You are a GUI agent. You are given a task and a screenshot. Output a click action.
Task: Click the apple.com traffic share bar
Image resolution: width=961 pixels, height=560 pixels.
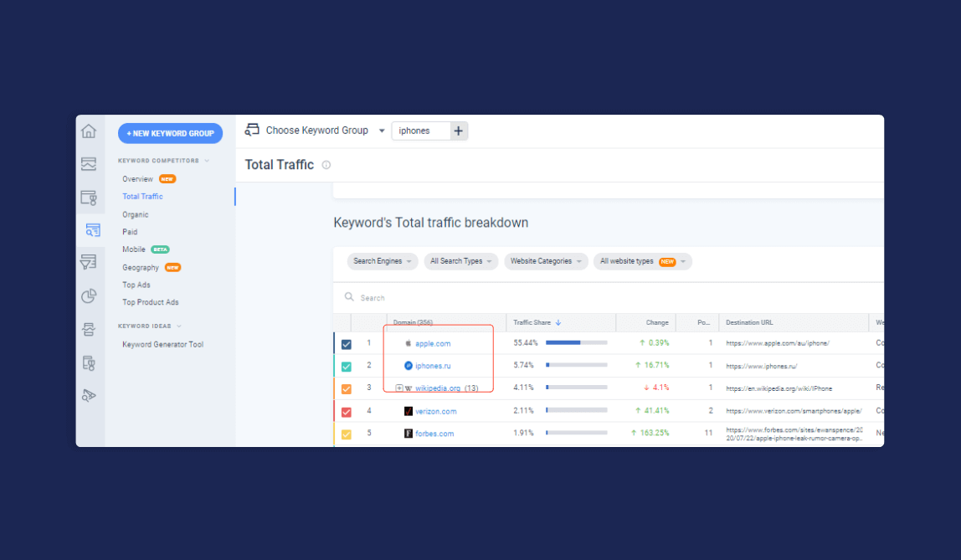pyautogui.click(x=576, y=342)
